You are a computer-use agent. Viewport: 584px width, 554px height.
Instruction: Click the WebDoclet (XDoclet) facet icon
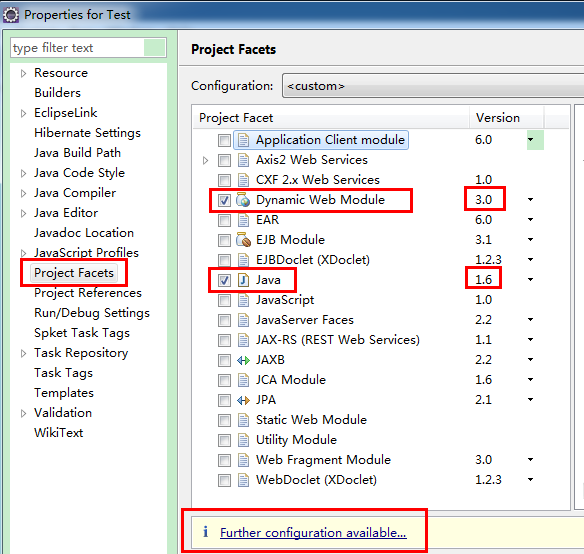pos(243,480)
